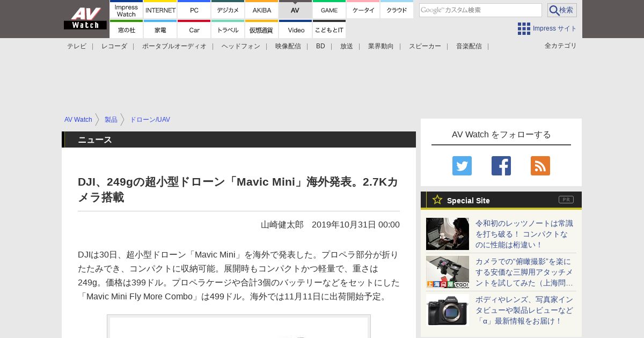Open the Sony α camera thumbnail

(x=448, y=310)
